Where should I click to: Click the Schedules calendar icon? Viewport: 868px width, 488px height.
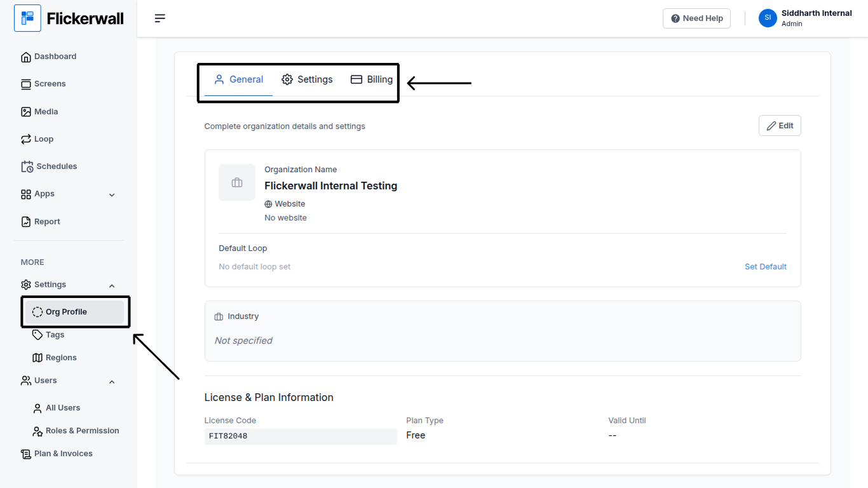click(x=27, y=166)
